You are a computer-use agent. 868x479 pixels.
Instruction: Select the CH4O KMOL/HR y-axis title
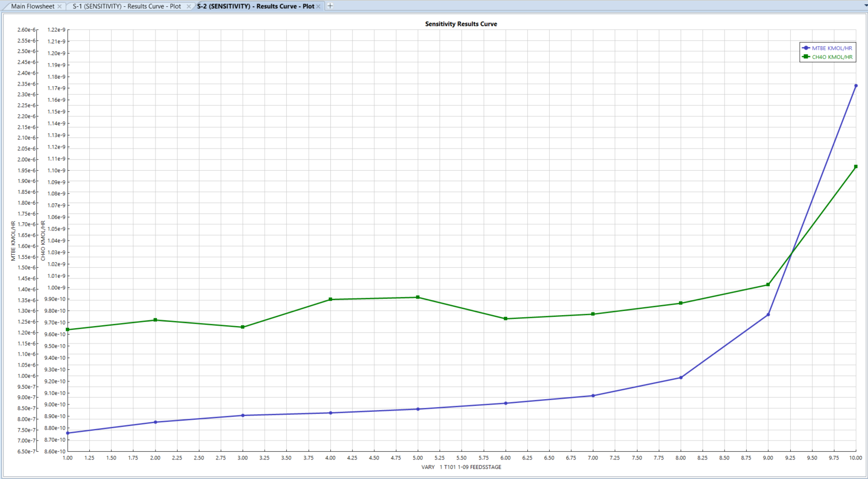[43, 241]
